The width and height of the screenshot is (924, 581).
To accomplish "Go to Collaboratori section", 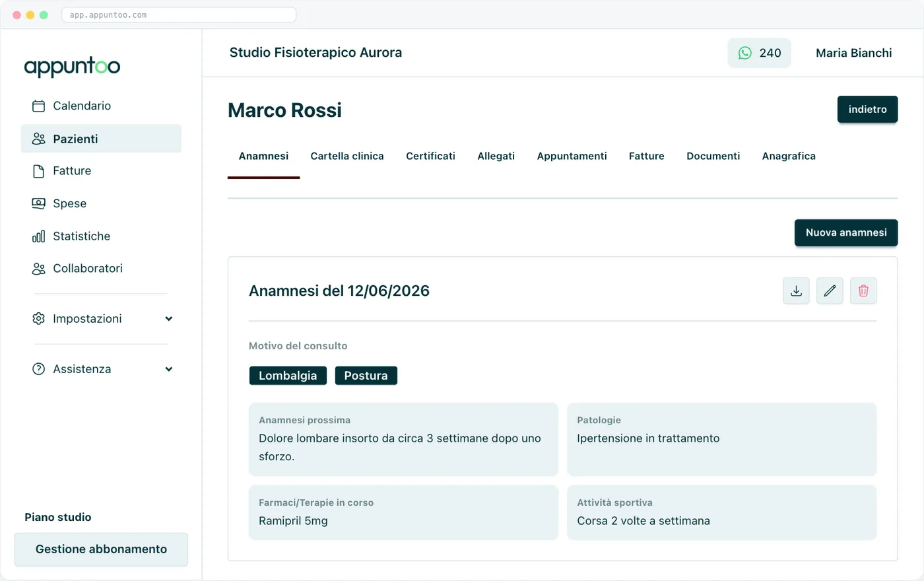I will pos(101,269).
